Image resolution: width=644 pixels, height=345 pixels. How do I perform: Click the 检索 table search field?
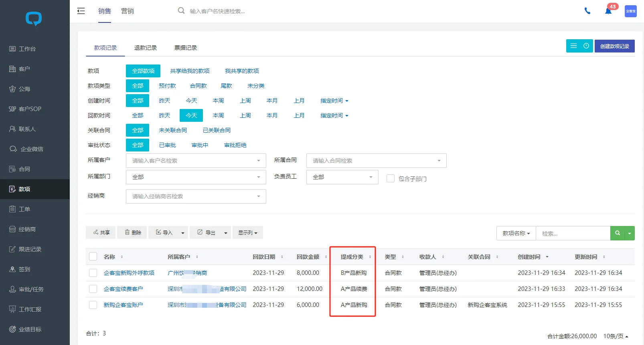[x=573, y=233]
